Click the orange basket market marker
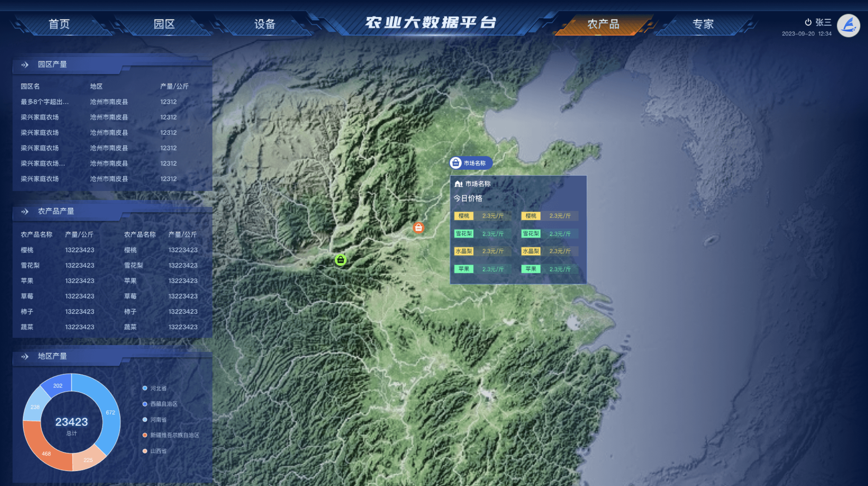 tap(418, 228)
